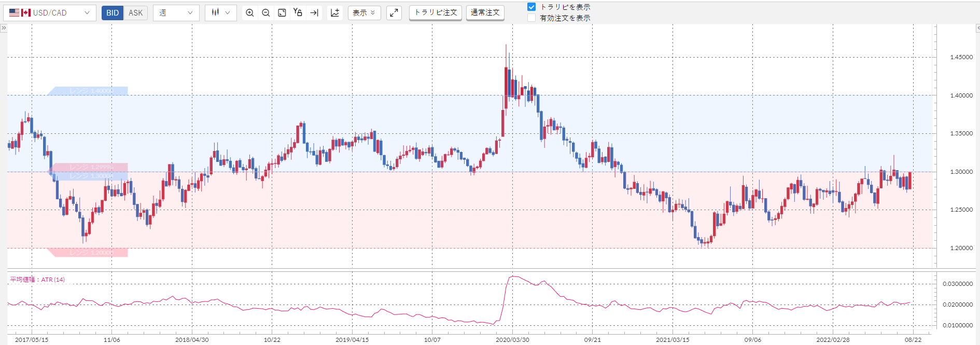Open the add indicator chart icon
The image size is (980, 345).
(x=335, y=13)
